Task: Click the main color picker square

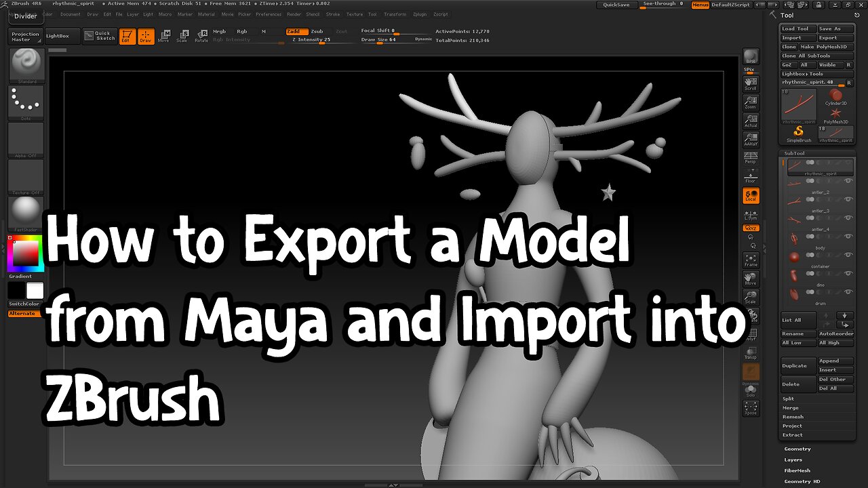Action: (26, 253)
